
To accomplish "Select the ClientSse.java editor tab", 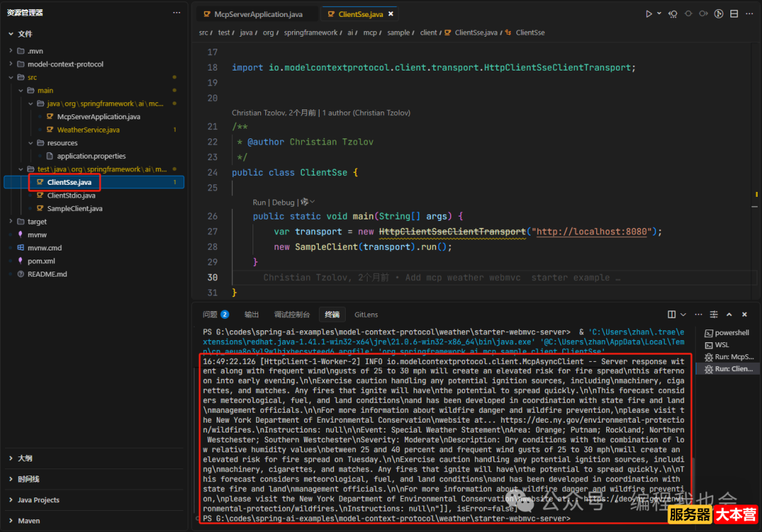I will [x=361, y=14].
